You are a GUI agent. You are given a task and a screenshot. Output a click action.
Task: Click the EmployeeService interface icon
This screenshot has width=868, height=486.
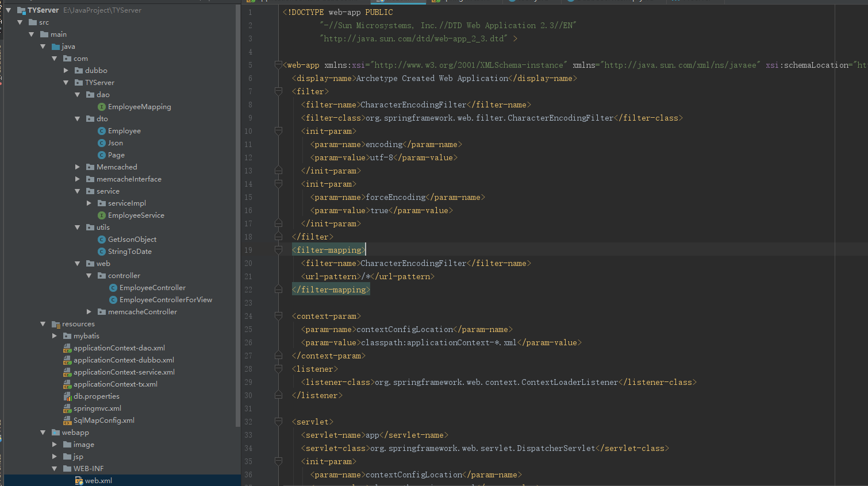click(x=102, y=215)
